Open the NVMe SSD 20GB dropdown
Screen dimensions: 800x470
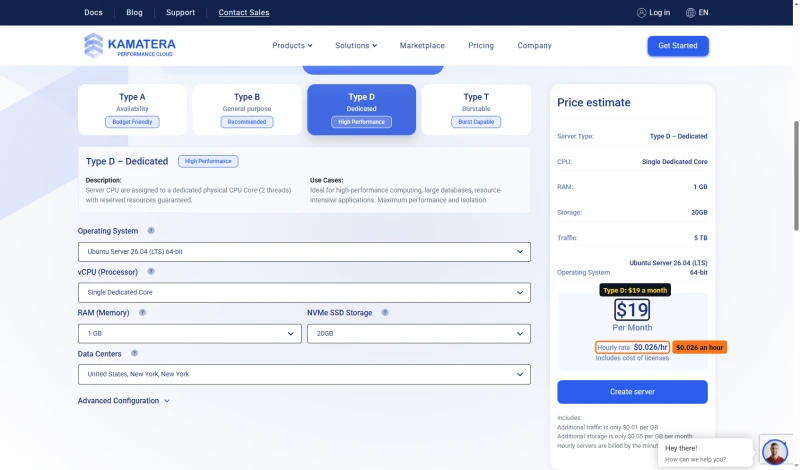click(419, 334)
